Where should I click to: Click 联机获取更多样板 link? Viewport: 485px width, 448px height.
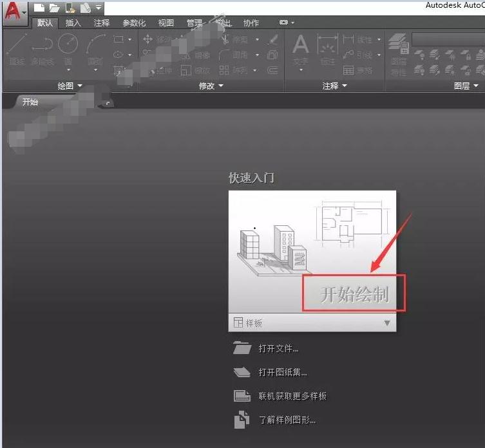292,396
